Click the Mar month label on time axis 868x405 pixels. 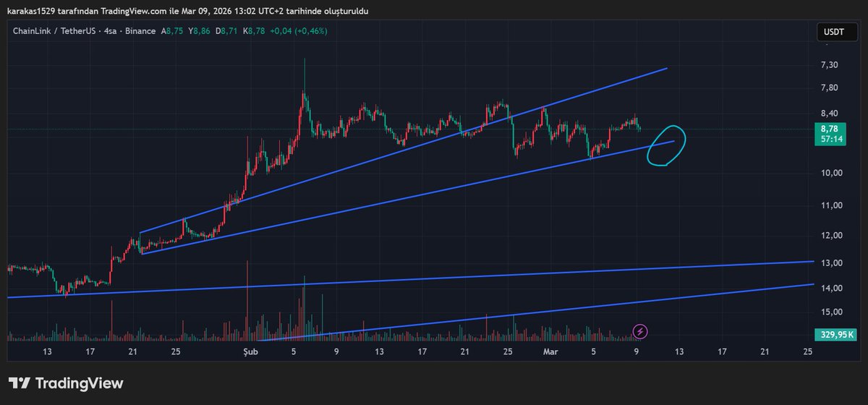[x=550, y=351]
